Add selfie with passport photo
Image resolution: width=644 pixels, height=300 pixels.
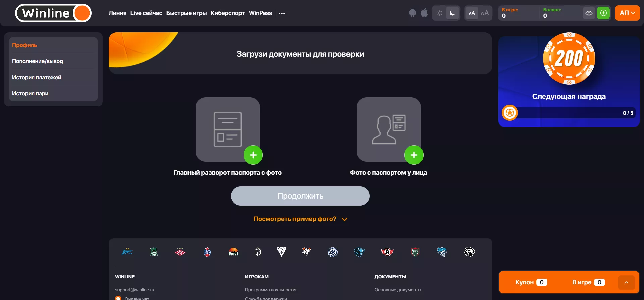tap(414, 155)
